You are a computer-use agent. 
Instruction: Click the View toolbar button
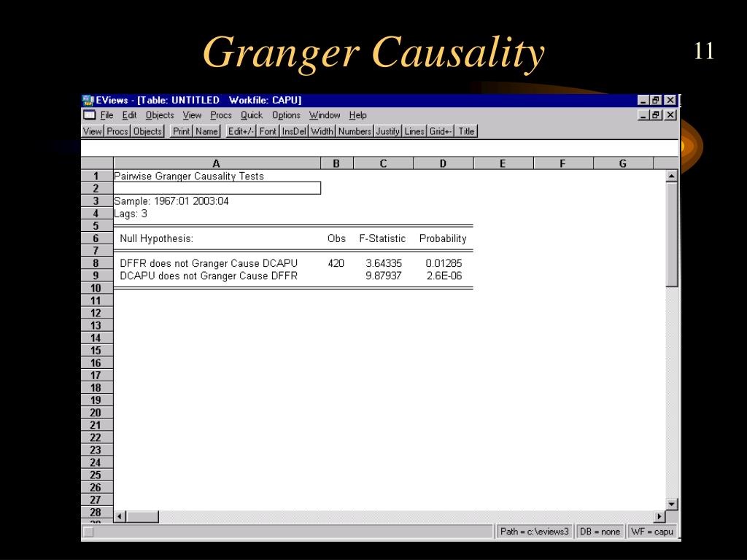[93, 131]
